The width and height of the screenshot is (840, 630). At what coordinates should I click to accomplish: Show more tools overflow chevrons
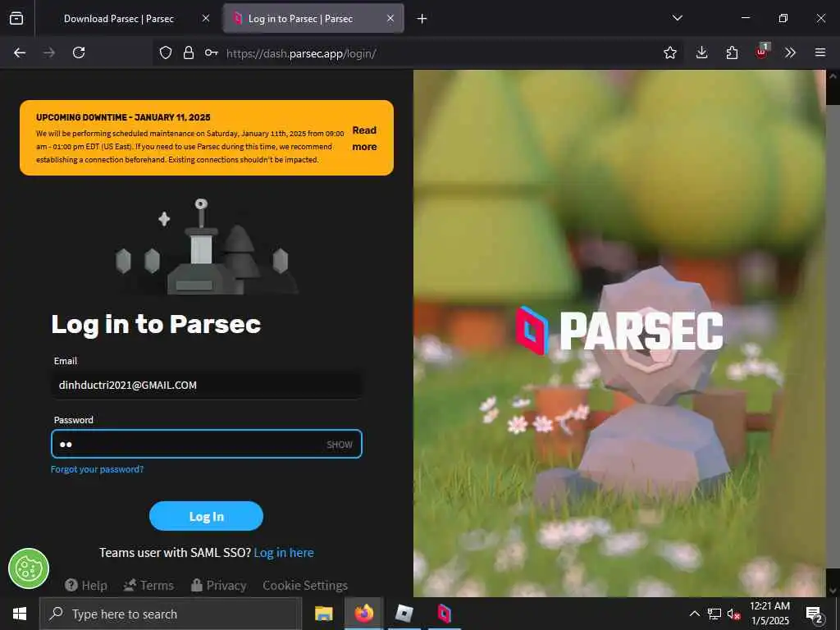[x=790, y=52]
